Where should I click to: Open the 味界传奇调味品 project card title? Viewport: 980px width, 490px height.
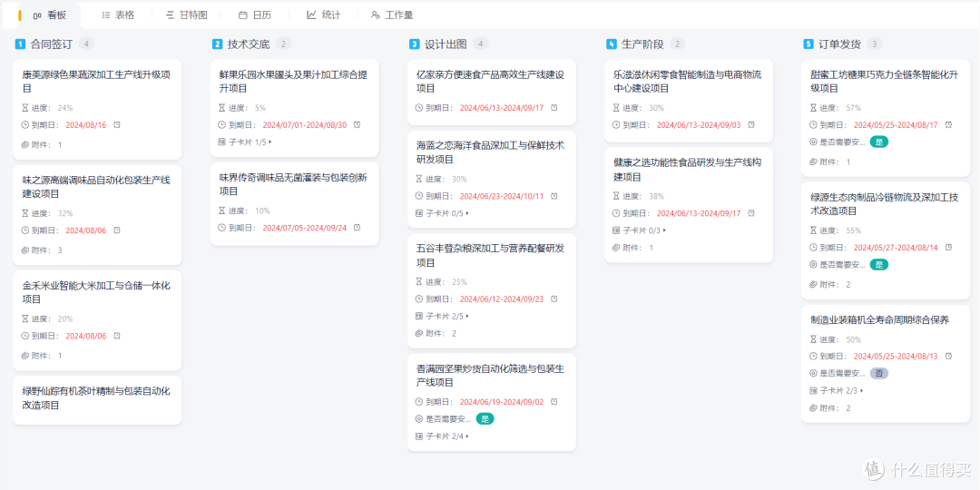(293, 184)
